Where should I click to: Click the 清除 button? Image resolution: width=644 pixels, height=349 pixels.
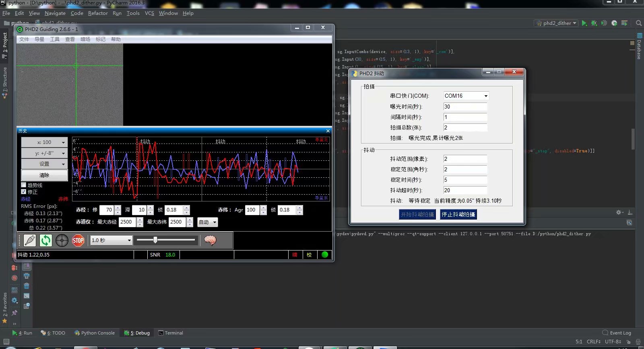[x=44, y=175]
